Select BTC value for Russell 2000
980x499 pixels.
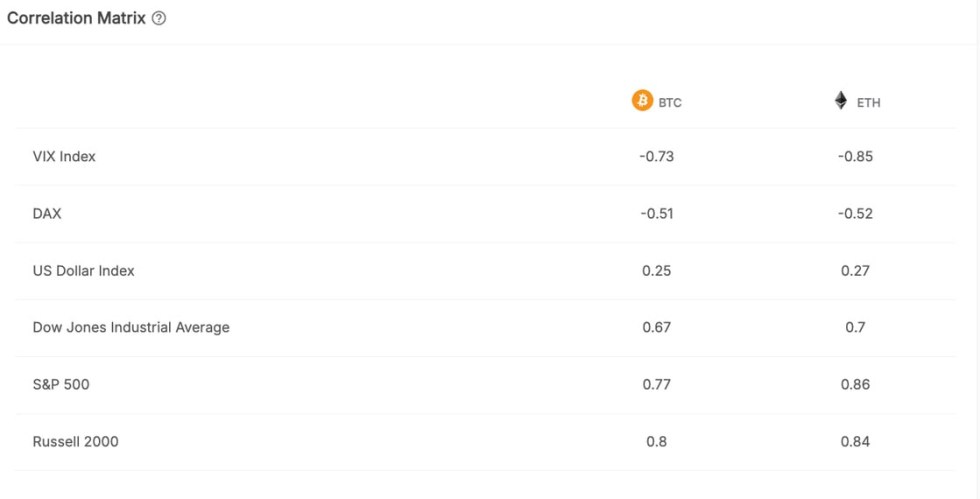[656, 441]
